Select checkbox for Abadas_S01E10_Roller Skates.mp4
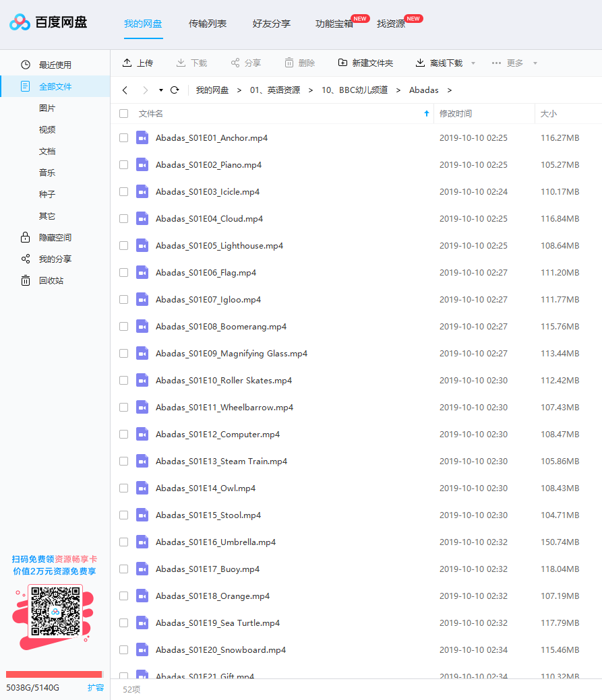 pyautogui.click(x=124, y=380)
